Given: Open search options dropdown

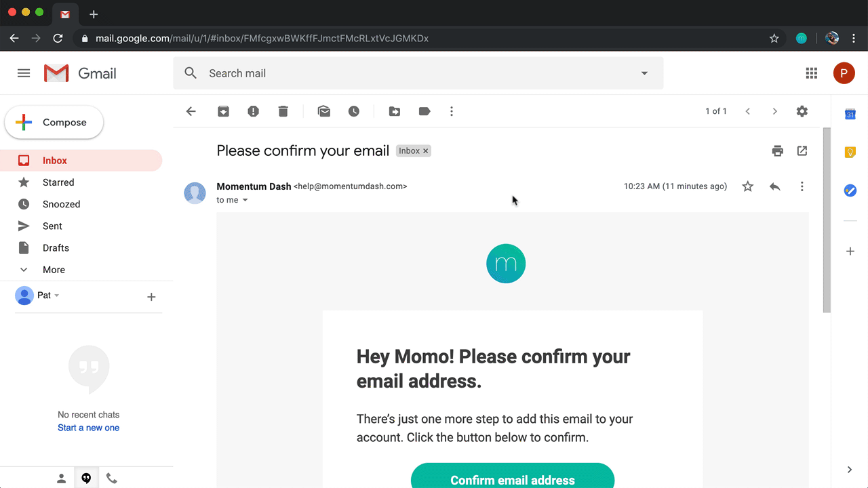Looking at the screenshot, I should (643, 73).
